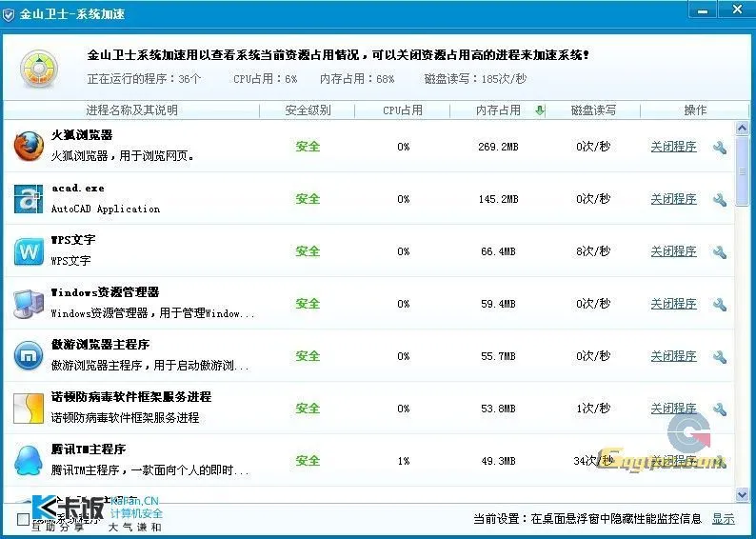The image size is (756, 539).
Task: Click the Maxthon (傲游浏览器) process icon
Action: pos(29,356)
